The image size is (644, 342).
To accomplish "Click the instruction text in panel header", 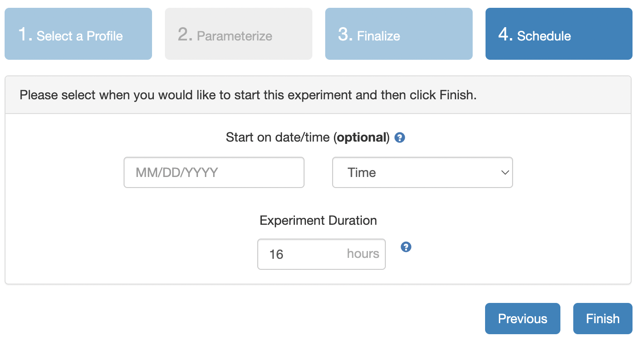I will 248,95.
